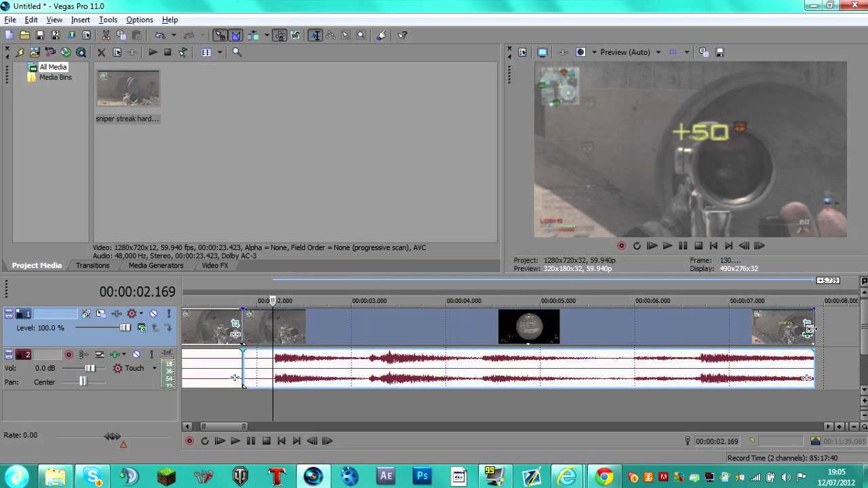
Task: Save the project using the floppy disk icon
Action: click(x=40, y=35)
